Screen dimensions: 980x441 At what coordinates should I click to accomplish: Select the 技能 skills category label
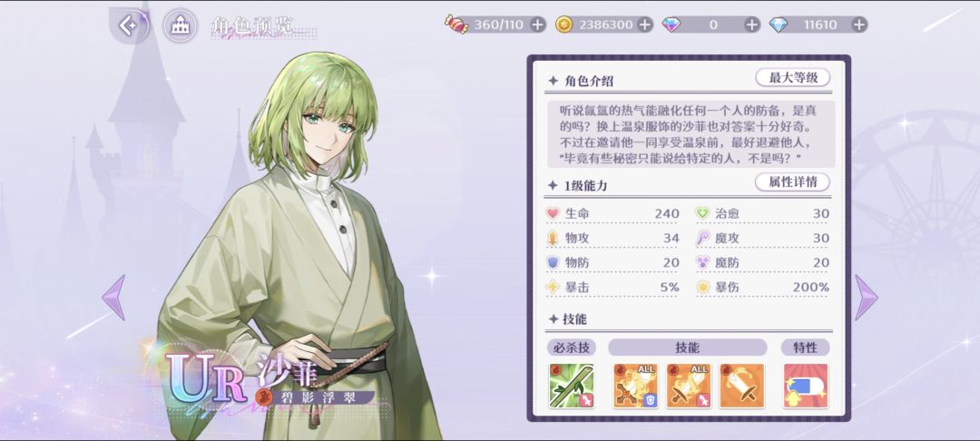pyautogui.click(x=688, y=348)
